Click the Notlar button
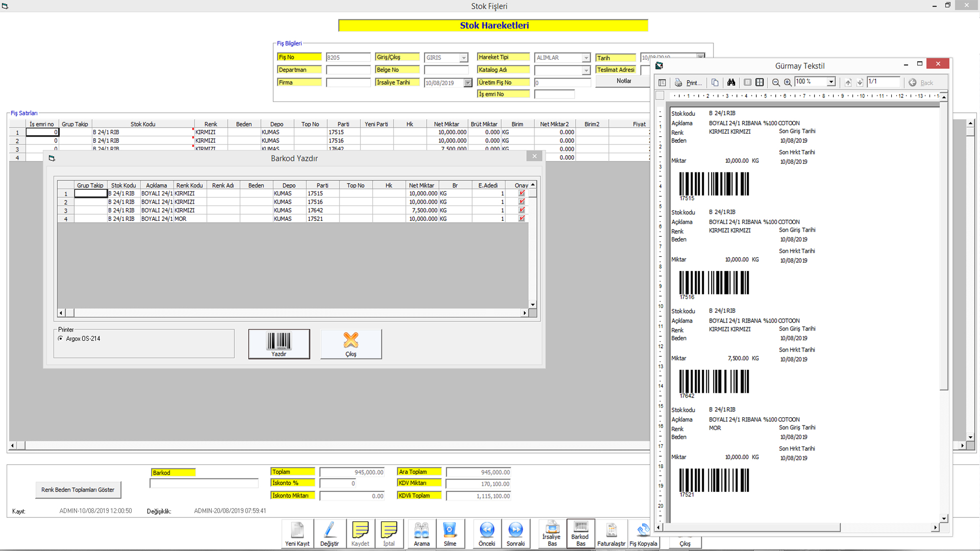The image size is (980, 551). coord(623,81)
